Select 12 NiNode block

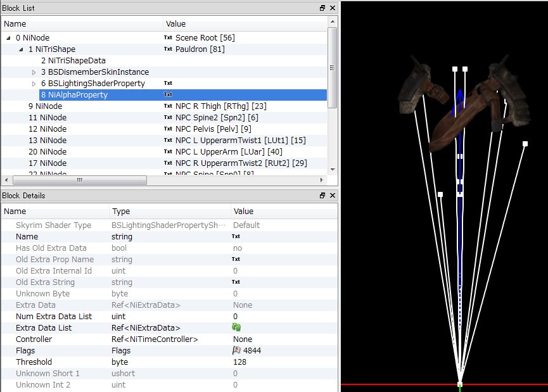point(48,129)
